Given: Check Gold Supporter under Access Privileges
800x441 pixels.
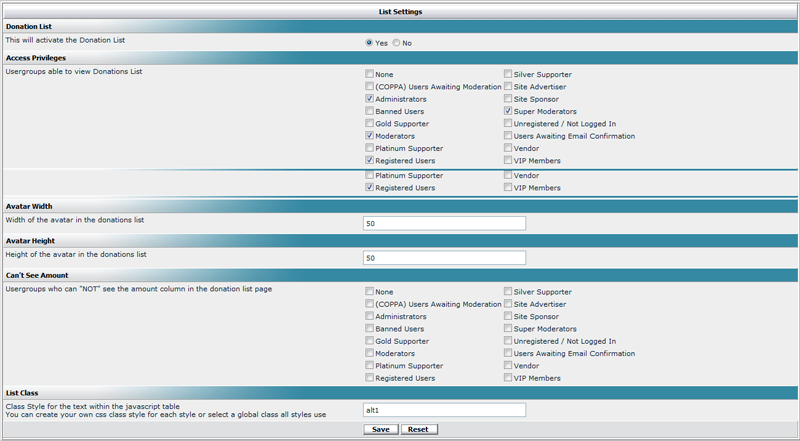Looking at the screenshot, I should click(369, 123).
